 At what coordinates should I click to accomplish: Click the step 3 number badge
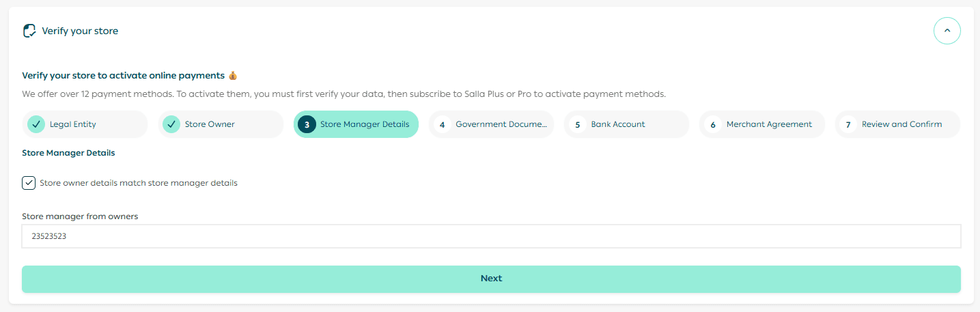pos(307,124)
